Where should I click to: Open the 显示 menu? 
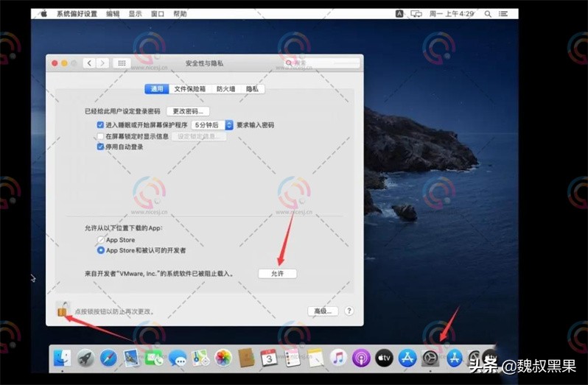[x=135, y=14]
